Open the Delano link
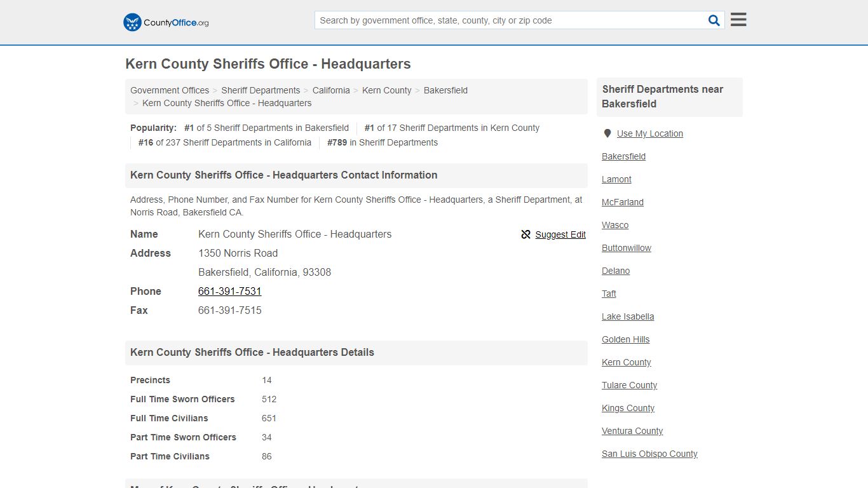Viewport: 868px width, 488px height. [x=616, y=271]
